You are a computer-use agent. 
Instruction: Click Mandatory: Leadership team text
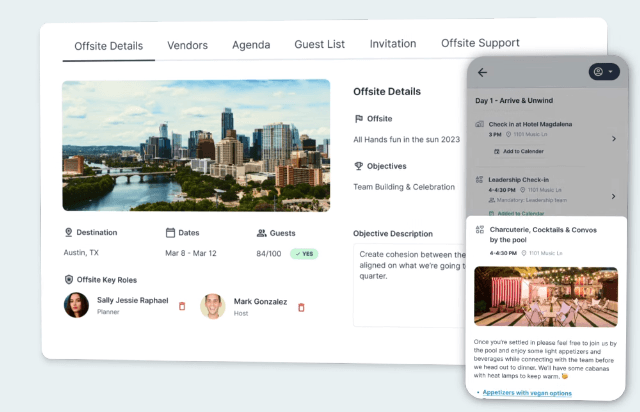pyautogui.click(x=531, y=200)
